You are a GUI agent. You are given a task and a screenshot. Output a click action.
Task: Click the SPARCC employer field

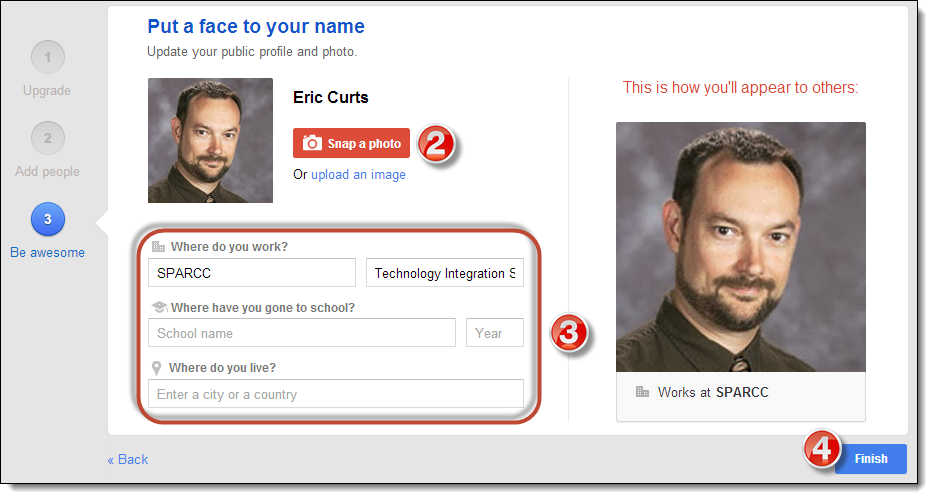[x=252, y=273]
